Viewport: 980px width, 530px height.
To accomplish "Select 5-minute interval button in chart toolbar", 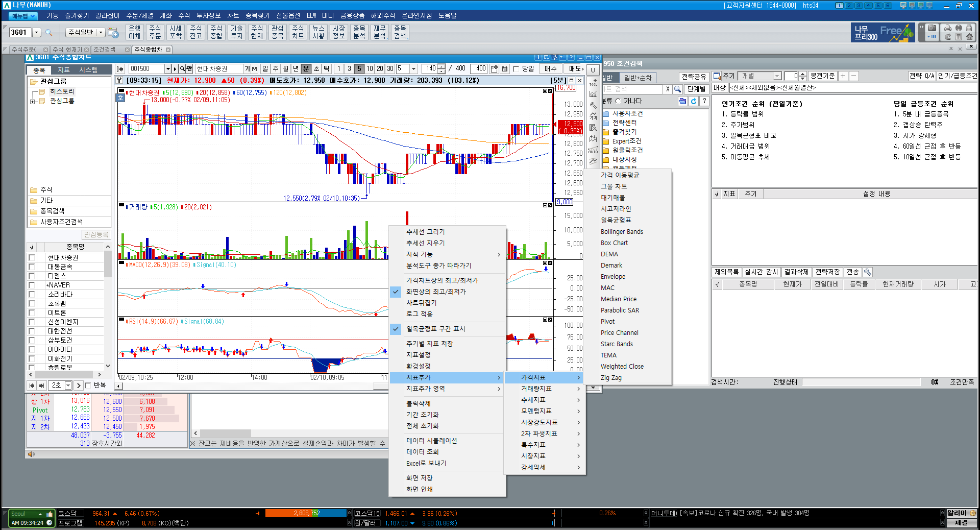I will tap(359, 68).
